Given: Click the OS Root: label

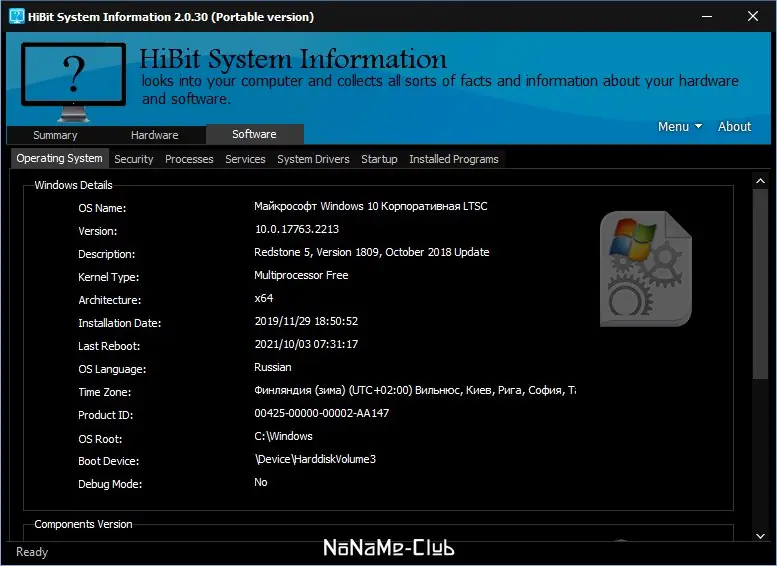Looking at the screenshot, I should point(100,439).
